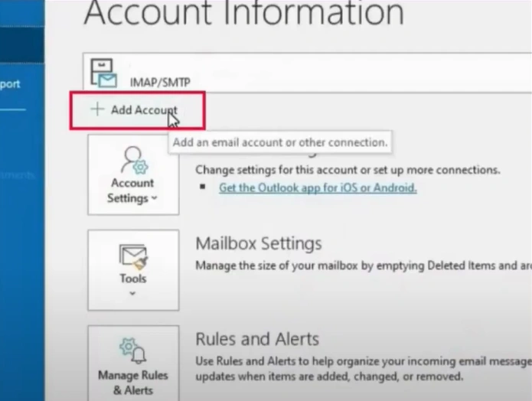
Task: Click the plus icon beside Add Account
Action: click(97, 109)
